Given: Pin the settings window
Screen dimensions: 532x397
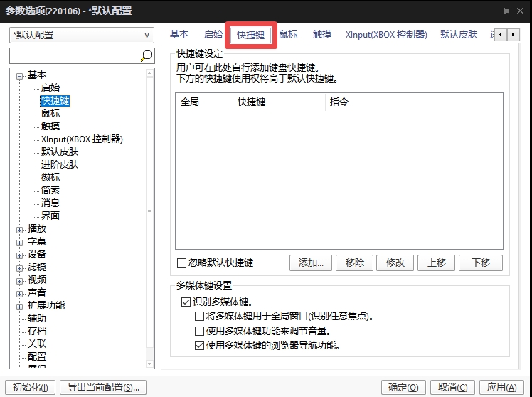Looking at the screenshot, I should pos(506,11).
